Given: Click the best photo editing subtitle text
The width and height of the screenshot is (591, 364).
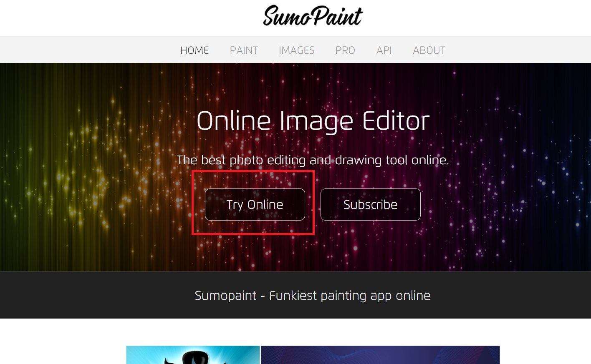Looking at the screenshot, I should coord(313,160).
